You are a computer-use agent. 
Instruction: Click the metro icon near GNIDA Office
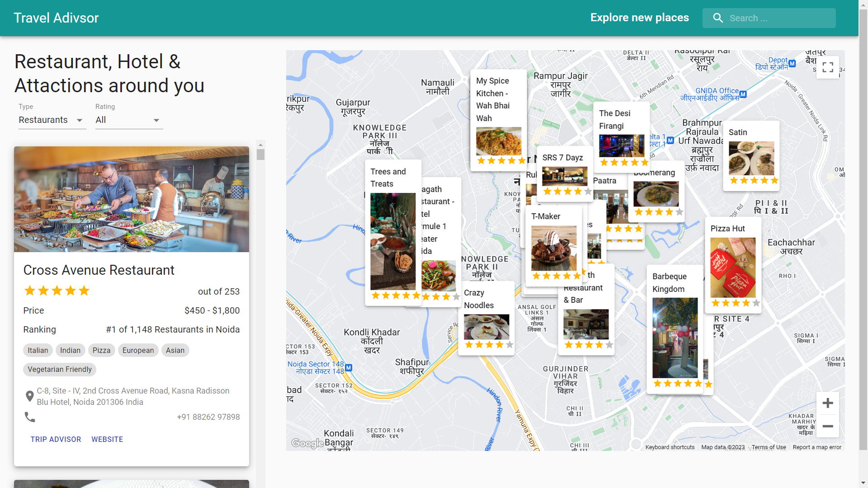743,95
